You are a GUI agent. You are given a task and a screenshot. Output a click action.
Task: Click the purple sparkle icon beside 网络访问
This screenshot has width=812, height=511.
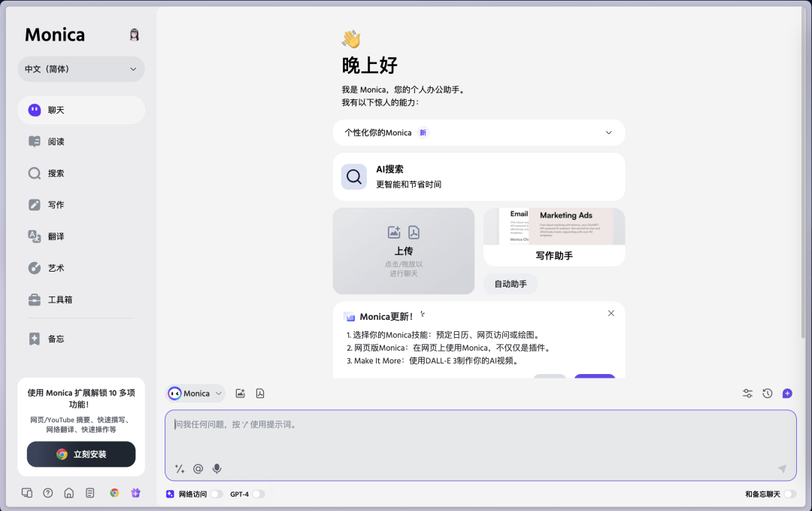coord(170,494)
